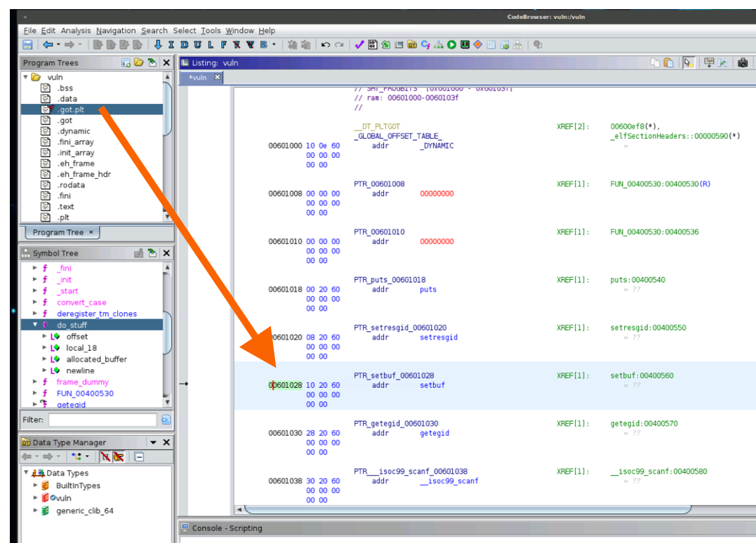The height and width of the screenshot is (543, 756).
Task: Click the green Run script icon
Action: click(452, 45)
